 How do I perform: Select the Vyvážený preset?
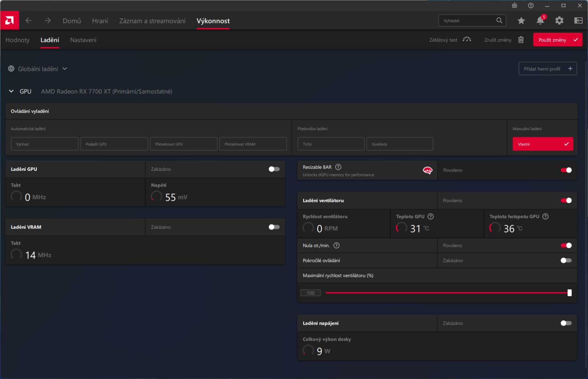pyautogui.click(x=400, y=144)
